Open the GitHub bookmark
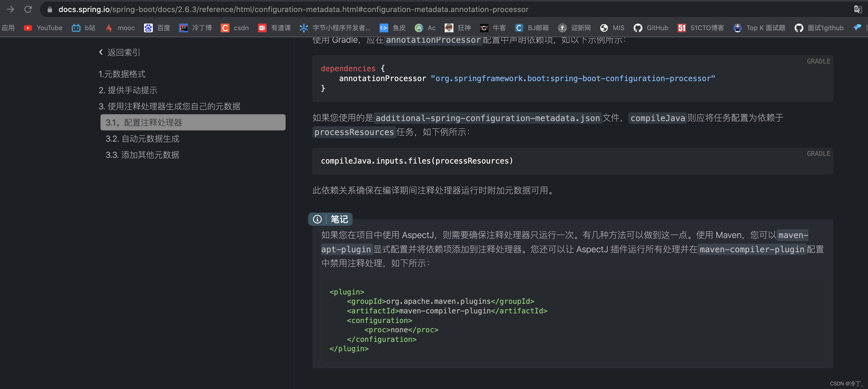This screenshot has width=868, height=389. tap(651, 28)
